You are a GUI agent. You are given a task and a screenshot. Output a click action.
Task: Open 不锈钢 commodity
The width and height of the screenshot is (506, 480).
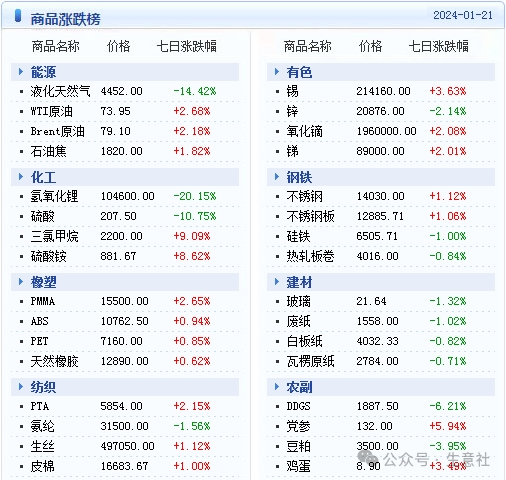(x=304, y=196)
